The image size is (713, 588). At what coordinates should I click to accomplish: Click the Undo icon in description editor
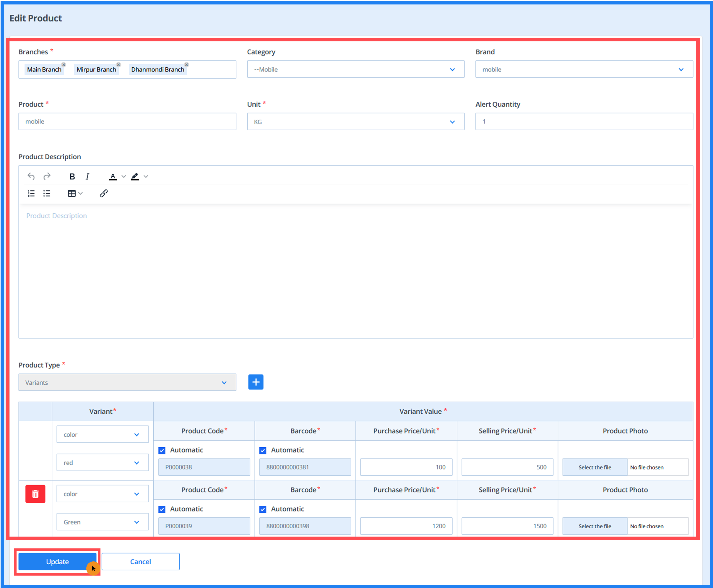pos(31,176)
